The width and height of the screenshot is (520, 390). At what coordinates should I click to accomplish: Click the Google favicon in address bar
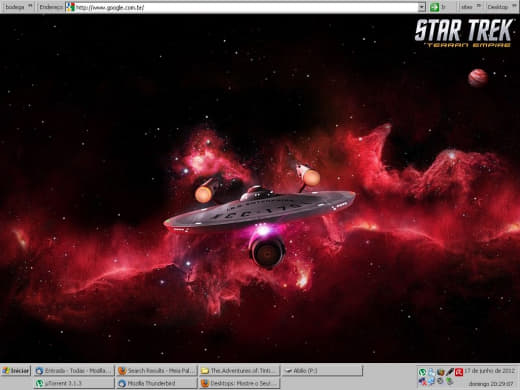[70, 7]
